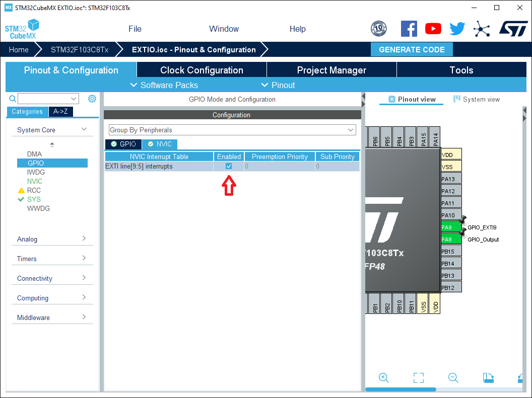Switch to the GPIO configuration tab
The width and height of the screenshot is (532, 398).
(x=123, y=144)
